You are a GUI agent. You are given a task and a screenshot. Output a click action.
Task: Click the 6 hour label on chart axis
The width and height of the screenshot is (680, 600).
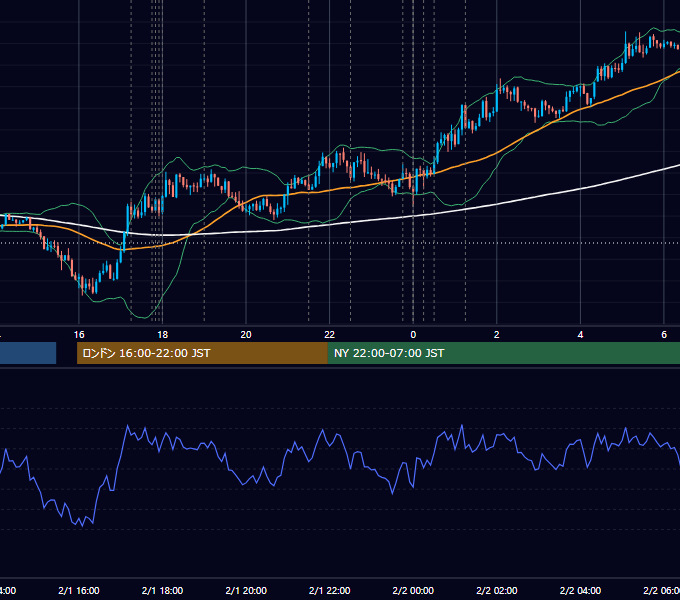coord(664,335)
